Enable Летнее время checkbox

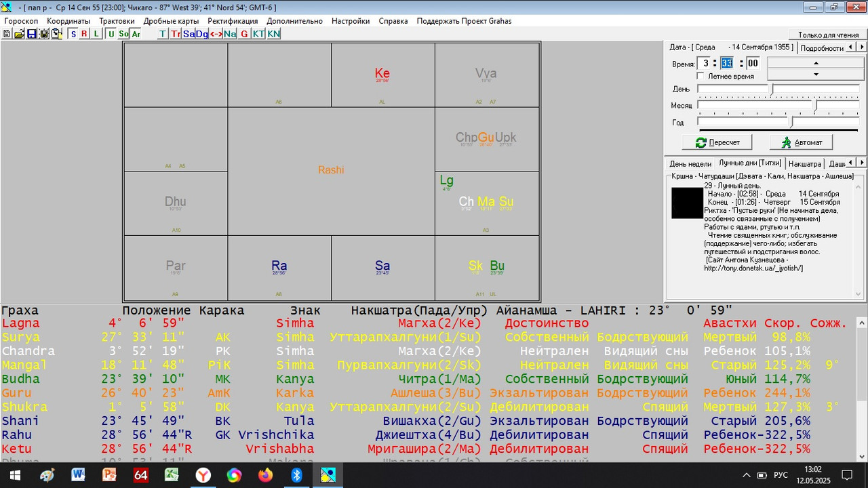(x=701, y=77)
